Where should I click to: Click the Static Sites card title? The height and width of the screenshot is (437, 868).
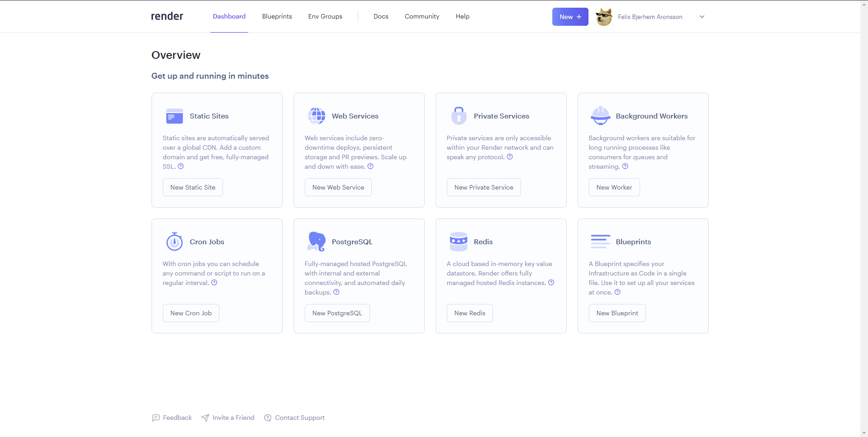point(209,116)
